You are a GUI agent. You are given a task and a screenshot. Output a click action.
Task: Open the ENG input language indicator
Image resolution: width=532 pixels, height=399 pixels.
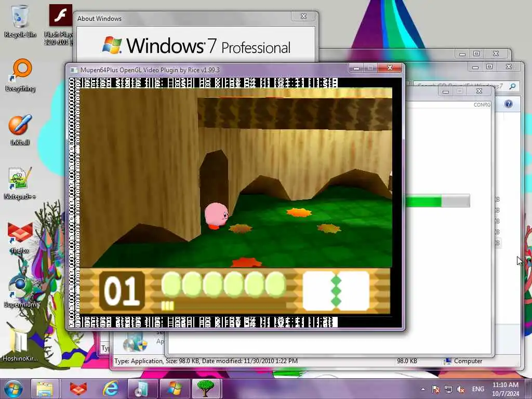(x=478, y=389)
